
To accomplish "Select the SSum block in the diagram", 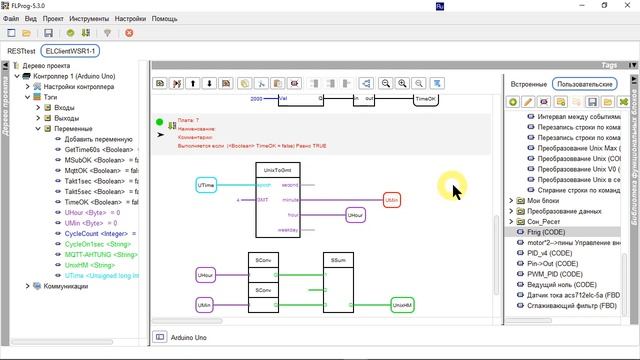I will tap(338, 282).
